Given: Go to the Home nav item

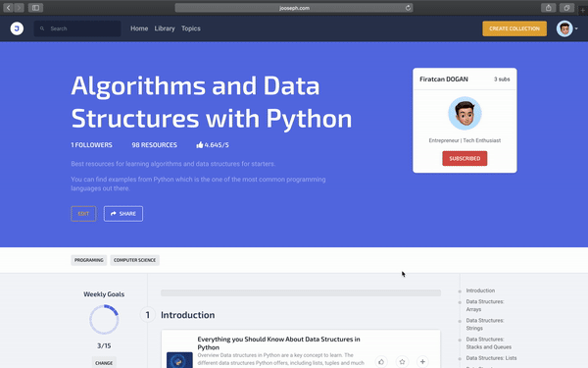Looking at the screenshot, I should click(x=139, y=28).
